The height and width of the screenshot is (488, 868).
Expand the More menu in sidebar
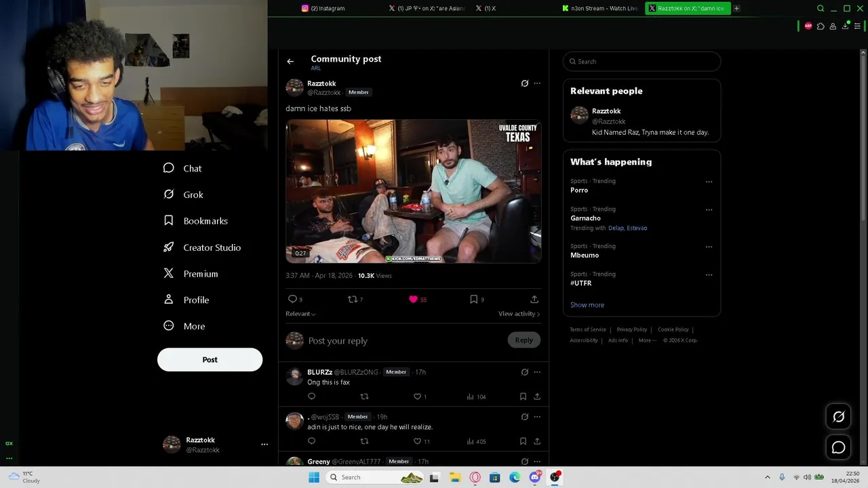(x=184, y=326)
